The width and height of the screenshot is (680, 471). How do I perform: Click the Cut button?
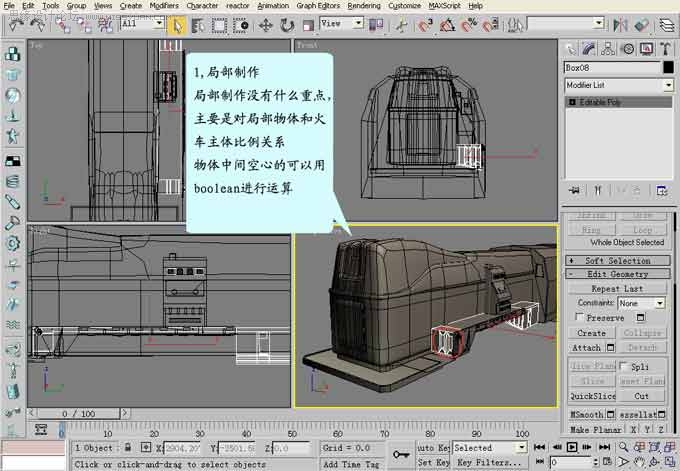click(x=641, y=396)
